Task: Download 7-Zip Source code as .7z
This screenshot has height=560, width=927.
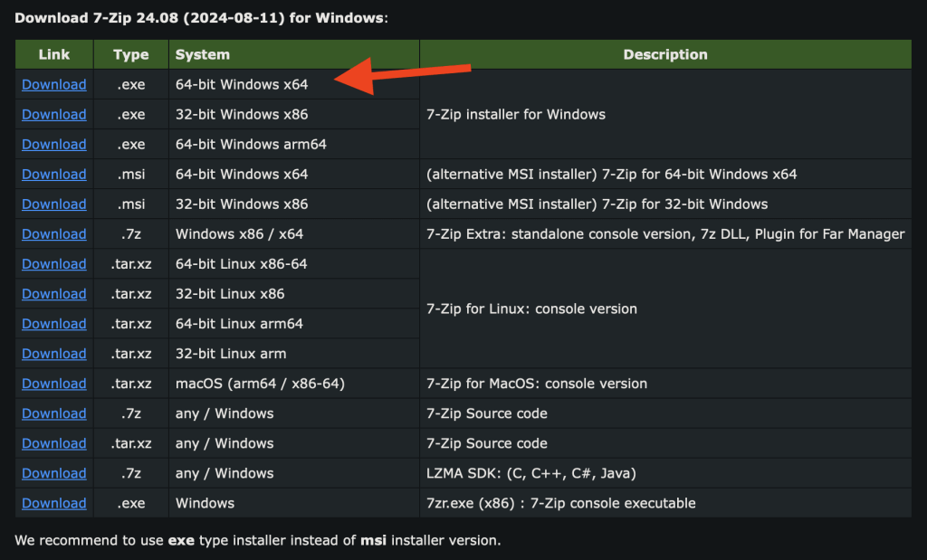Action: [x=54, y=413]
